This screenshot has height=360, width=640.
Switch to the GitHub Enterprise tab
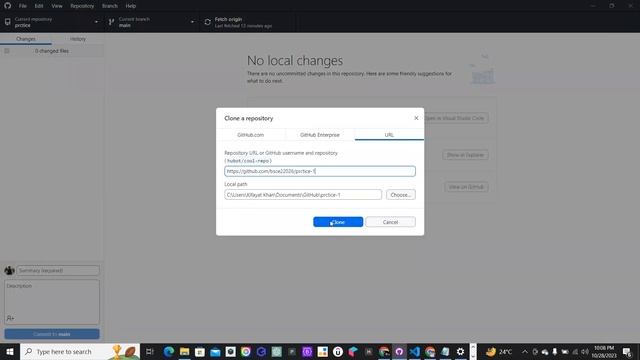[320, 135]
